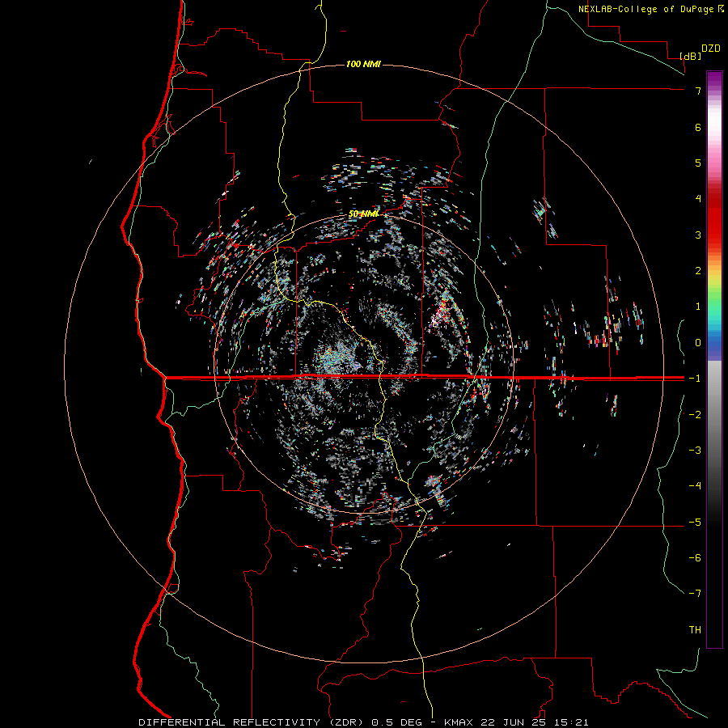
Task: Click the -3 value on the scale
Action: pyautogui.click(x=695, y=450)
